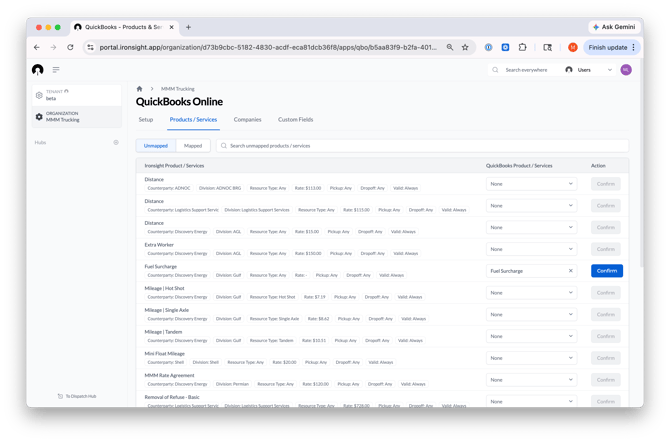Viewport: 670px width, 442px height.
Task: Open dropdown for Mini Float Mileage row
Action: [x=532, y=358]
